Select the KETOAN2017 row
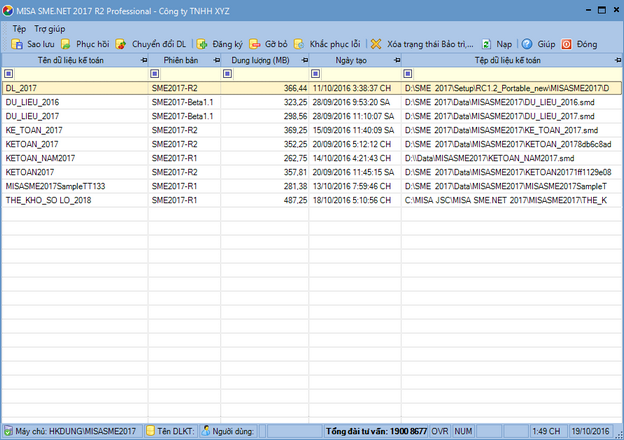Screen dimensions: 624x440 pos(312,172)
